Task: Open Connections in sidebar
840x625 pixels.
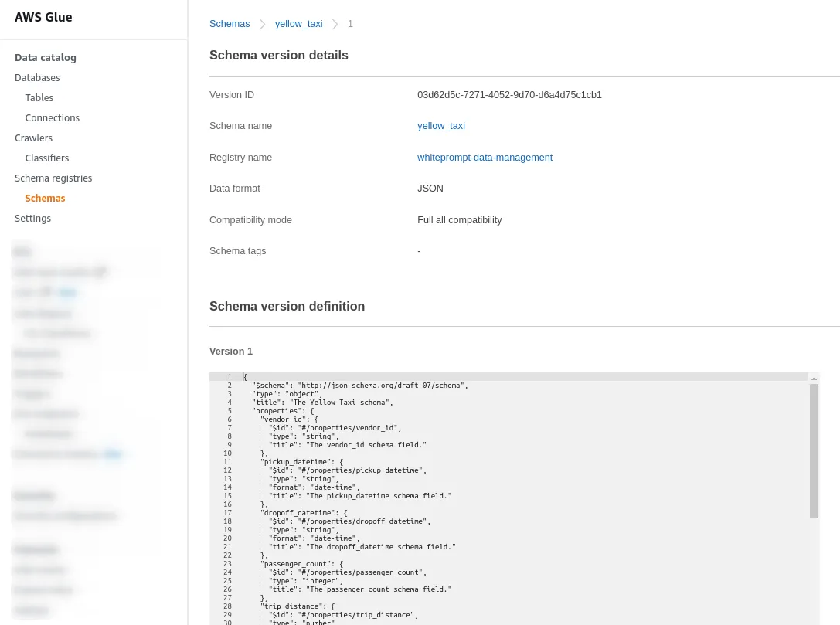Action: coord(52,118)
